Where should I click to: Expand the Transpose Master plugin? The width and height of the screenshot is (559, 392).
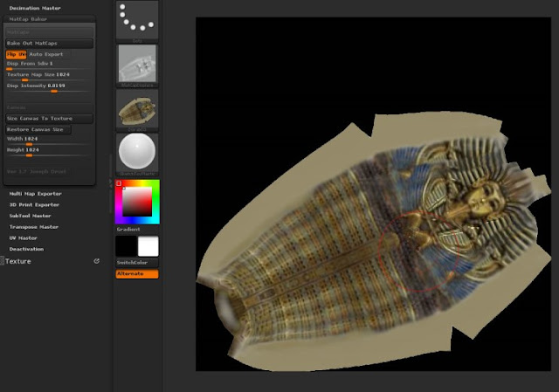(33, 227)
